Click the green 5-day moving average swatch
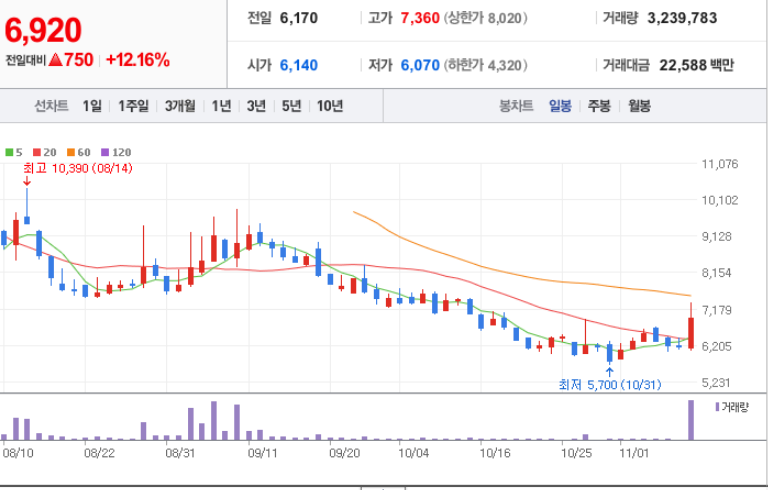The width and height of the screenshot is (768, 490). 9,152
